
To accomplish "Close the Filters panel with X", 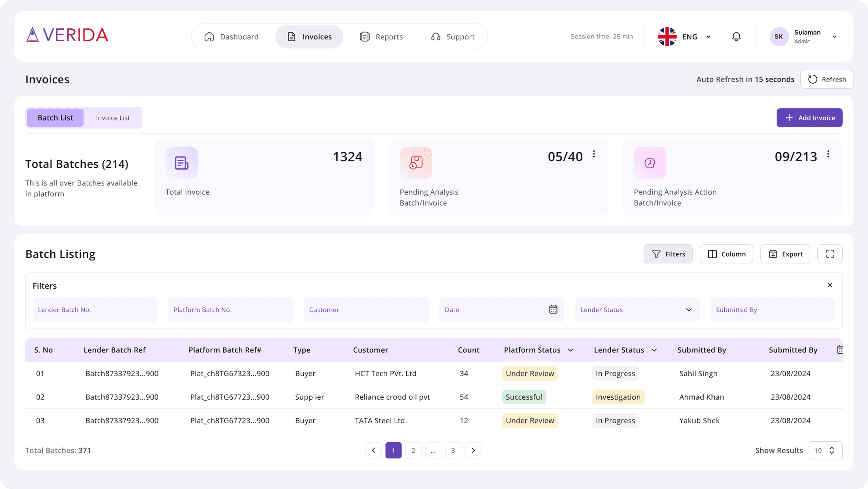I will [830, 285].
